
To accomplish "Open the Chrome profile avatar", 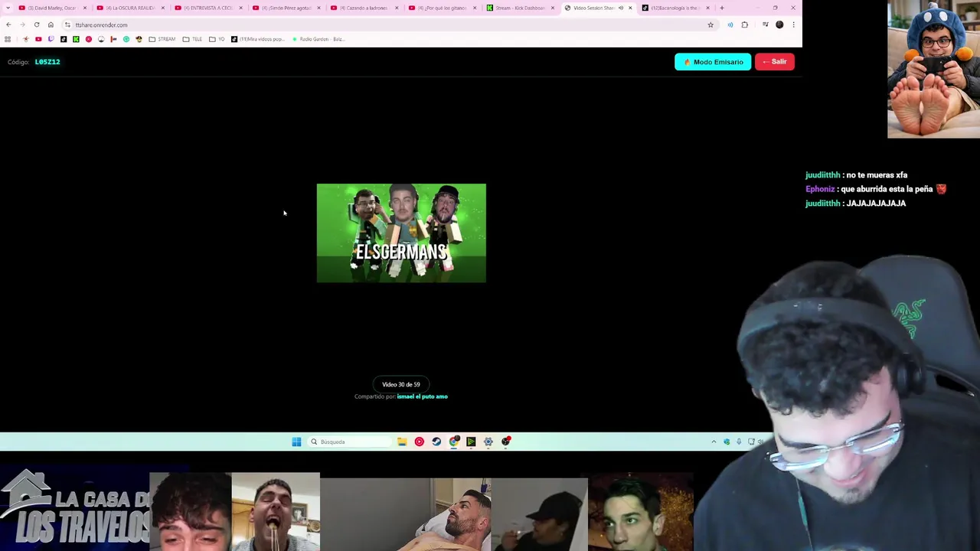I will (x=779, y=24).
